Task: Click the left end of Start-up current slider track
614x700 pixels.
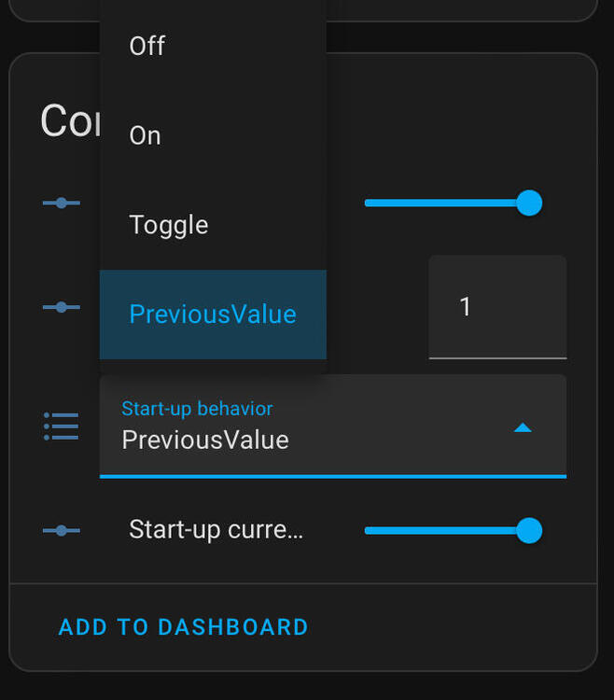Action: tap(370, 531)
